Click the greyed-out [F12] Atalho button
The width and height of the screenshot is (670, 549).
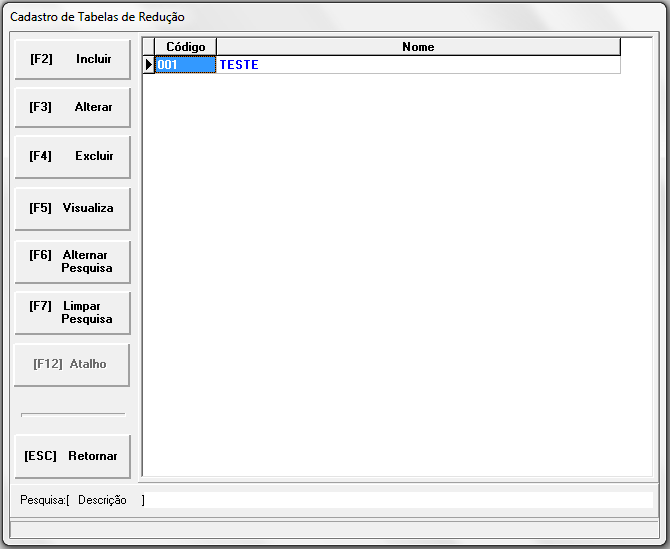tap(72, 365)
